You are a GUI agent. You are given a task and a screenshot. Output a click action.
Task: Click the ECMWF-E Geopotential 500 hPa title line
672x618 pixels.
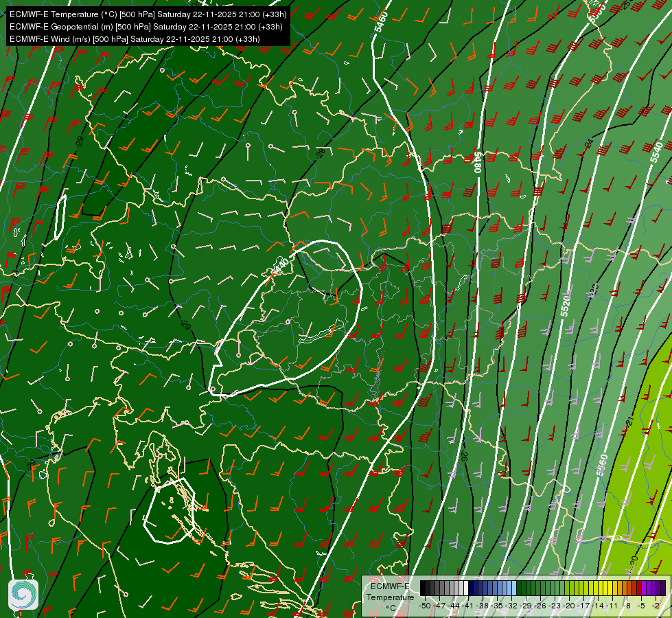pos(146,27)
